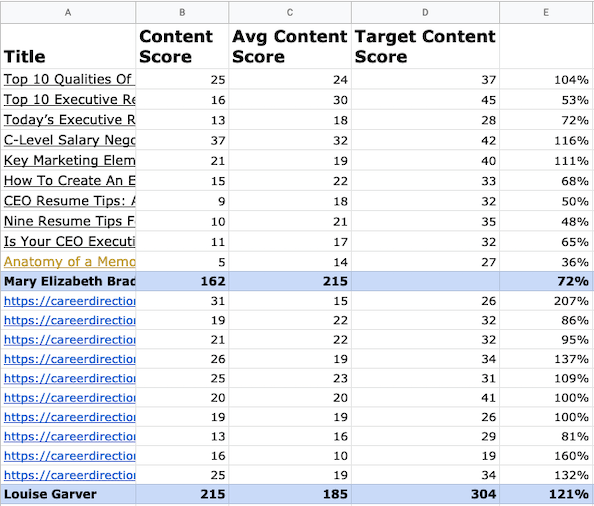Open the 'Anatomy of a Memo' link
The height and width of the screenshot is (506, 594).
[69, 262]
